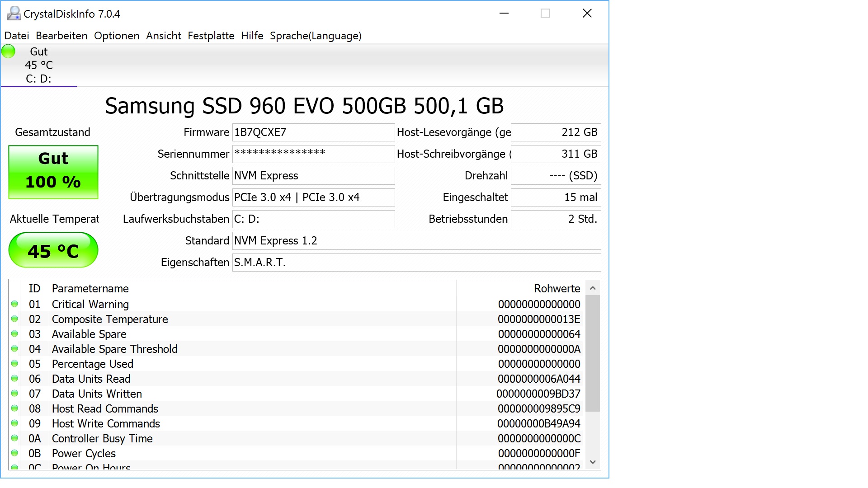Select the C: D: drive tab
The height and width of the screenshot is (488, 868).
[x=38, y=79]
